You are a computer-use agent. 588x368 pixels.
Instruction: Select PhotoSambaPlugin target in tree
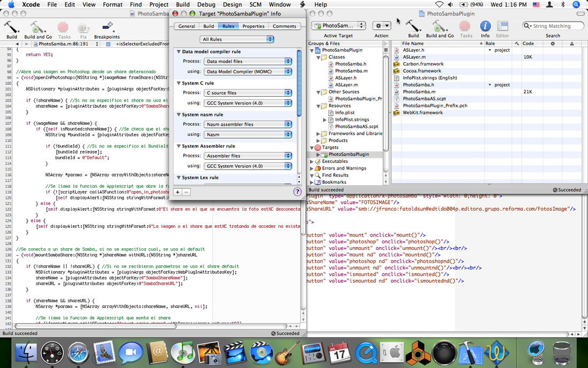coord(349,154)
